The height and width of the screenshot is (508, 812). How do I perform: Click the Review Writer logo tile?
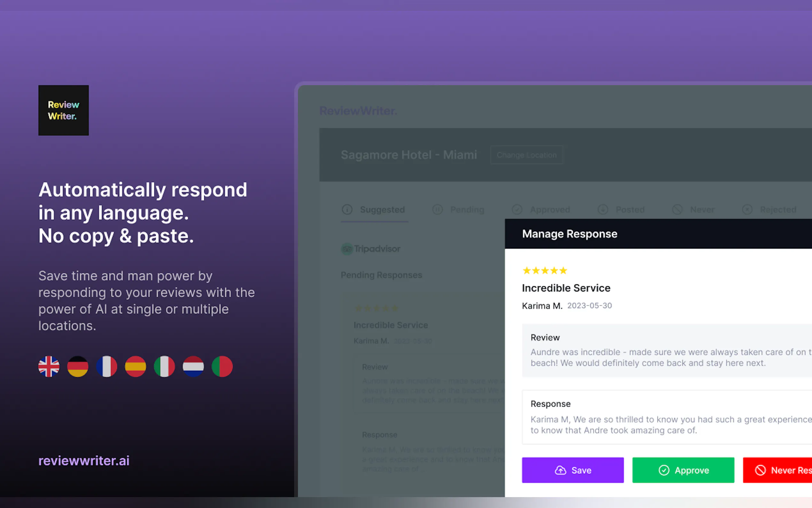(63, 110)
